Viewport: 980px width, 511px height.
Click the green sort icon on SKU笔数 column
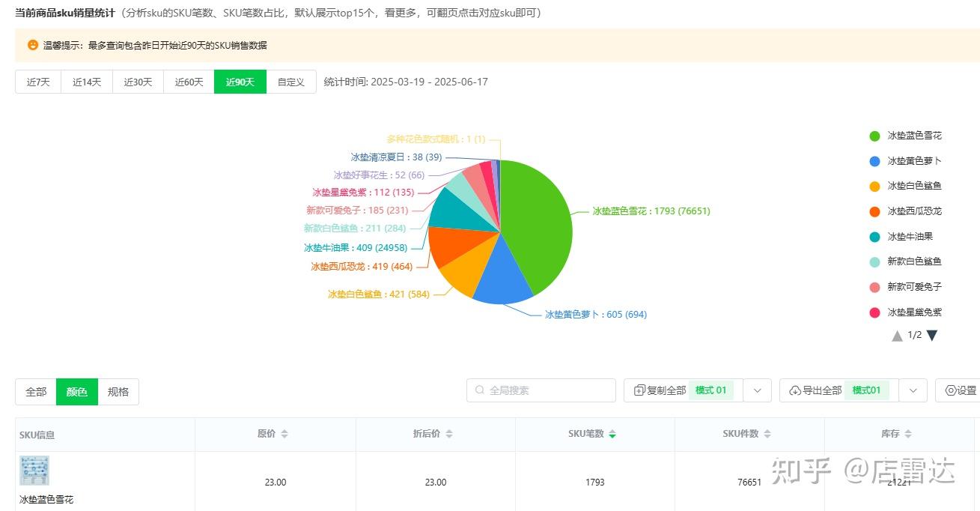point(613,433)
